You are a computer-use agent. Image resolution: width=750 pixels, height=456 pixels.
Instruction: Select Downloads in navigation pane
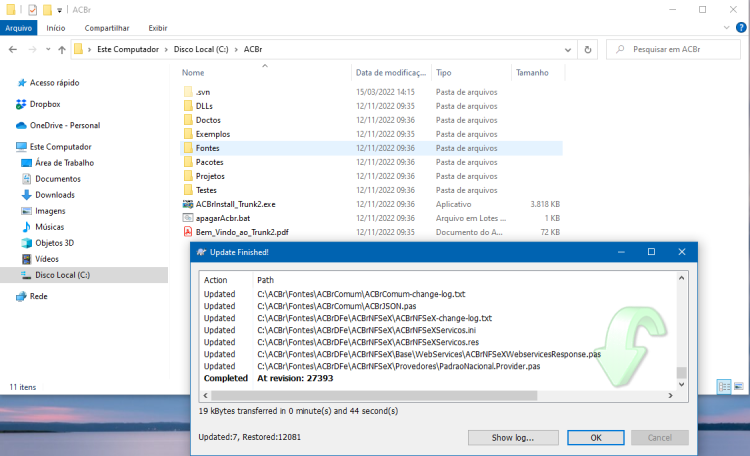click(x=55, y=195)
